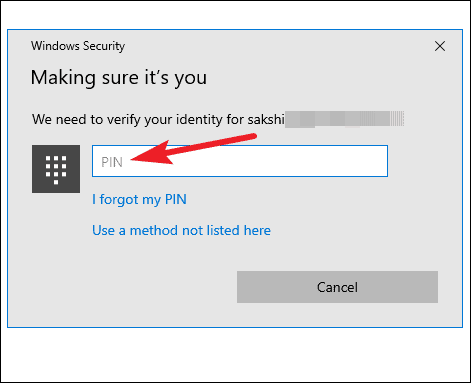Screen dimensions: 471x383
Task: Switch to another sign-in method link
Action: click(181, 230)
